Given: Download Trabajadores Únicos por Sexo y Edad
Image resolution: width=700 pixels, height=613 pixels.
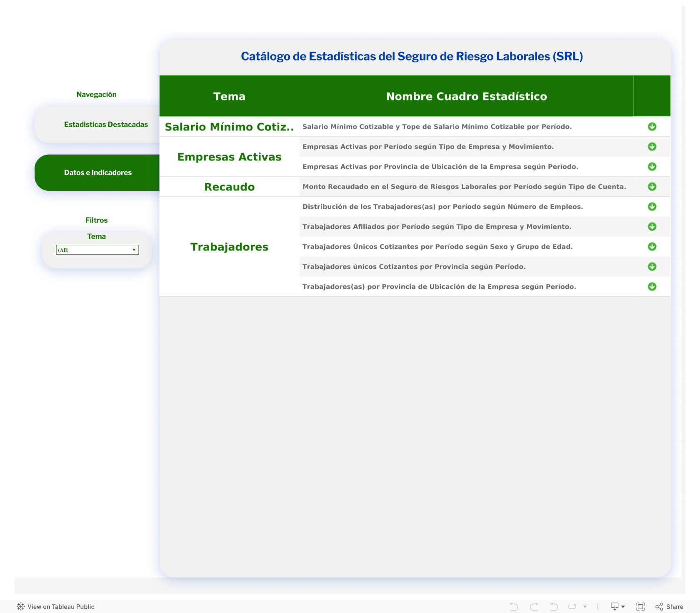Looking at the screenshot, I should (652, 247).
